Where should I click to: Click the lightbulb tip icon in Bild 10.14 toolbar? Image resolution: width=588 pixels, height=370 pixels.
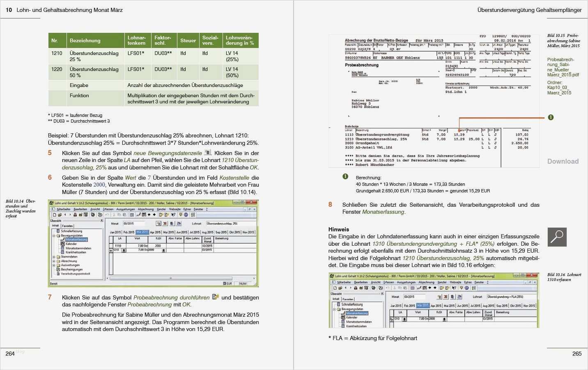(x=180, y=215)
